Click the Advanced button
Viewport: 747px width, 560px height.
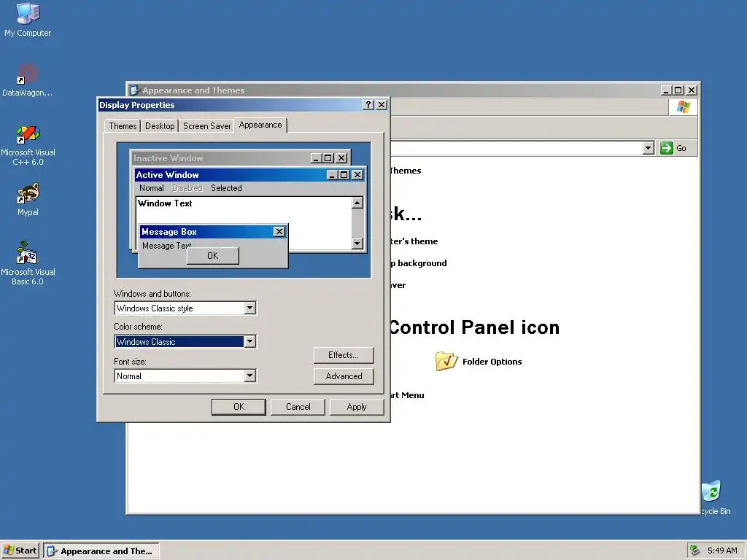tap(344, 376)
